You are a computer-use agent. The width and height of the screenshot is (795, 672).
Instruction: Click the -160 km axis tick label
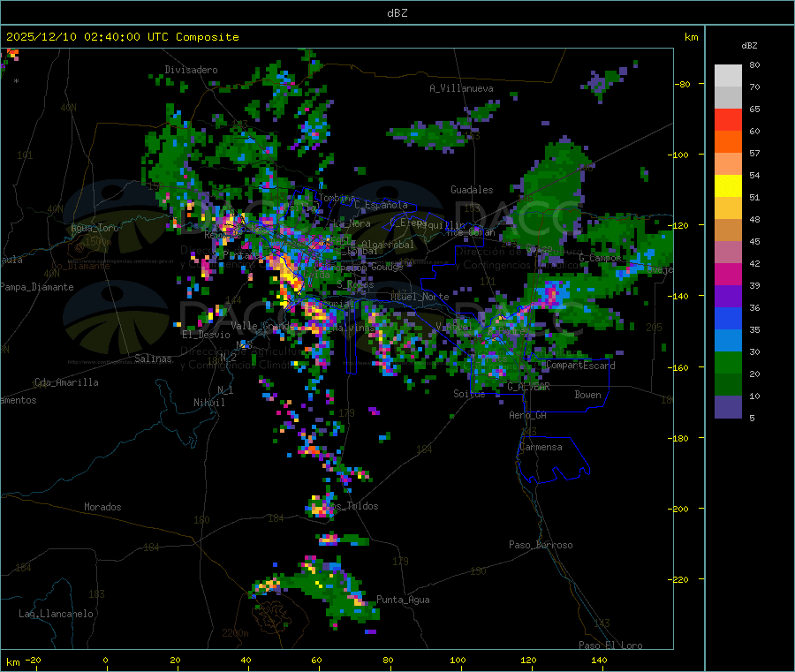tap(679, 367)
